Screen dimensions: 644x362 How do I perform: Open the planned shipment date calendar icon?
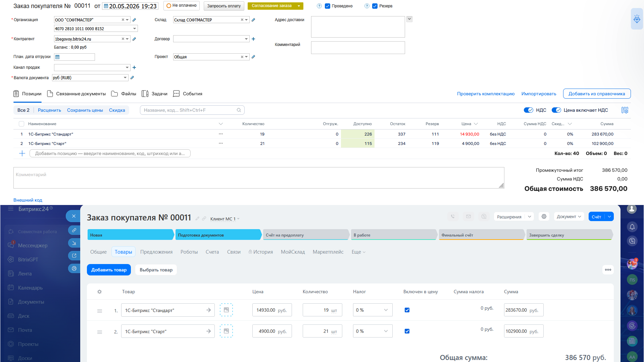[57, 57]
